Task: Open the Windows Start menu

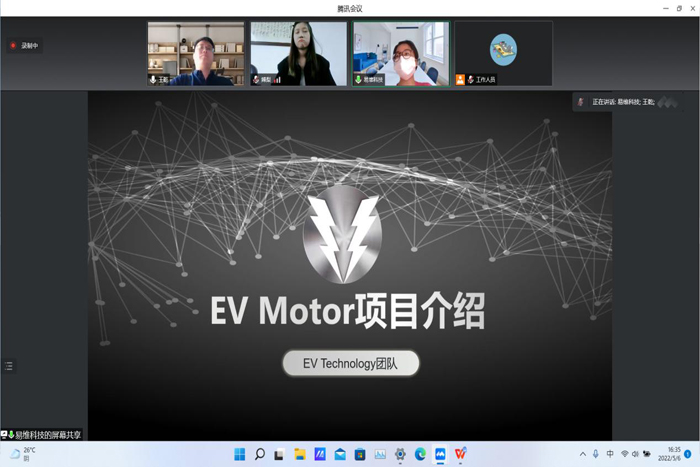Action: coord(240,454)
